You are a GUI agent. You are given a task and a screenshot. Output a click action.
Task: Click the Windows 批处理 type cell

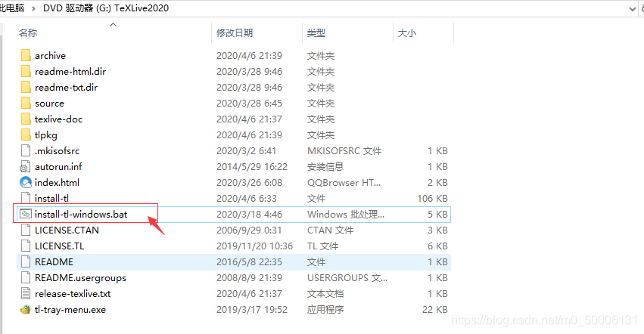(346, 214)
